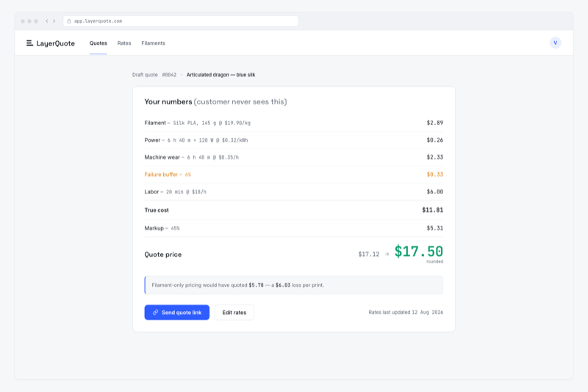Click the small 'rounded' caption

[434, 262]
